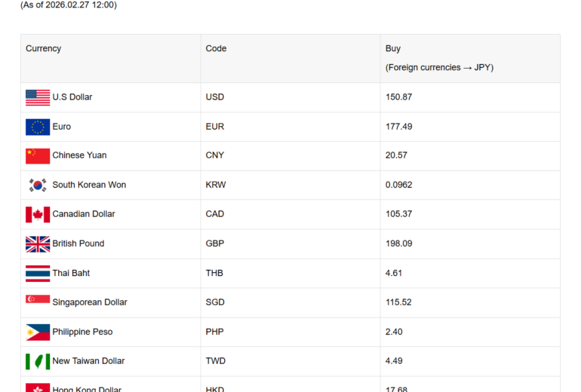Click the Thai flag icon

(x=38, y=273)
